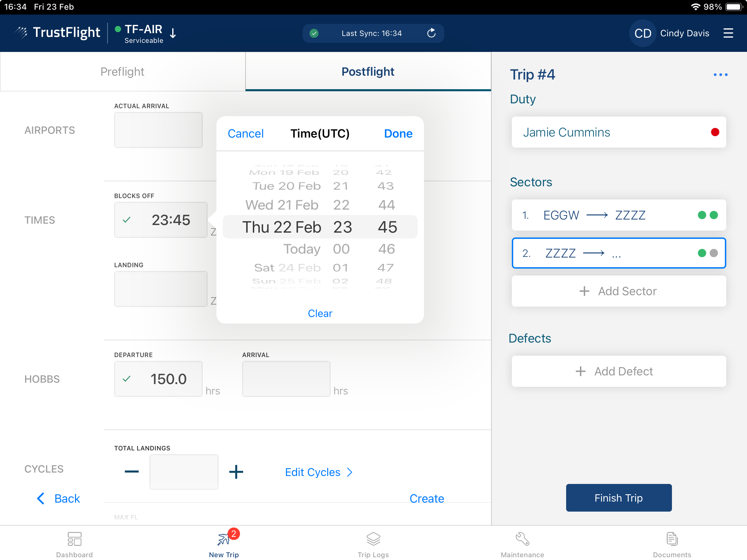
Task: Select the Postflight tab
Action: pos(368,72)
